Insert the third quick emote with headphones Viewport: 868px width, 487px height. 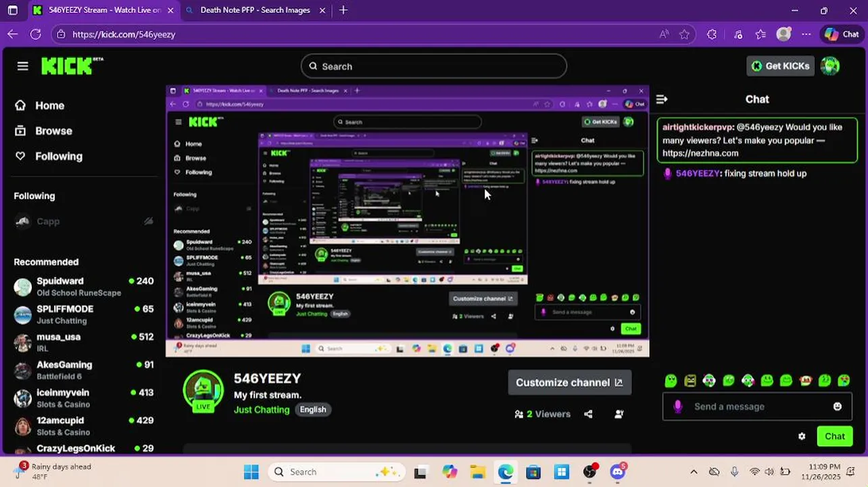coord(709,381)
